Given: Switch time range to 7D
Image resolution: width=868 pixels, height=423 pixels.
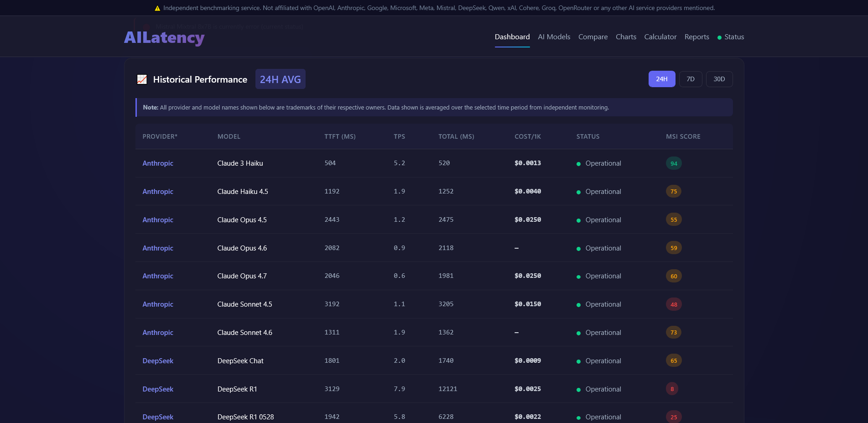Looking at the screenshot, I should click(691, 79).
